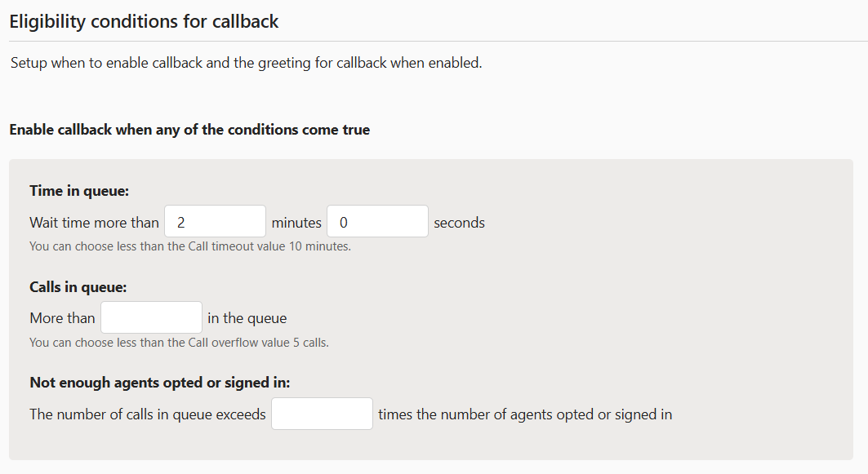Click the 'Time in queue:' label

coord(79,191)
